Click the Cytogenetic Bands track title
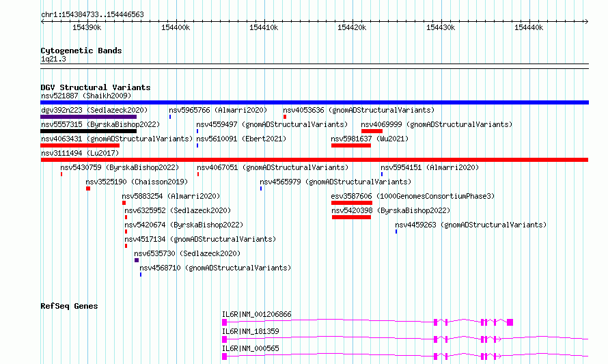Viewport: 608px width, 364px height. 81,51
